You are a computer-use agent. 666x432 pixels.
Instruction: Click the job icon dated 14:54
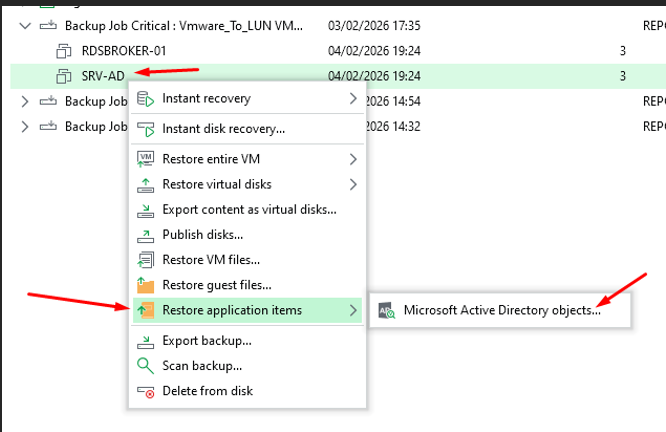[48, 102]
